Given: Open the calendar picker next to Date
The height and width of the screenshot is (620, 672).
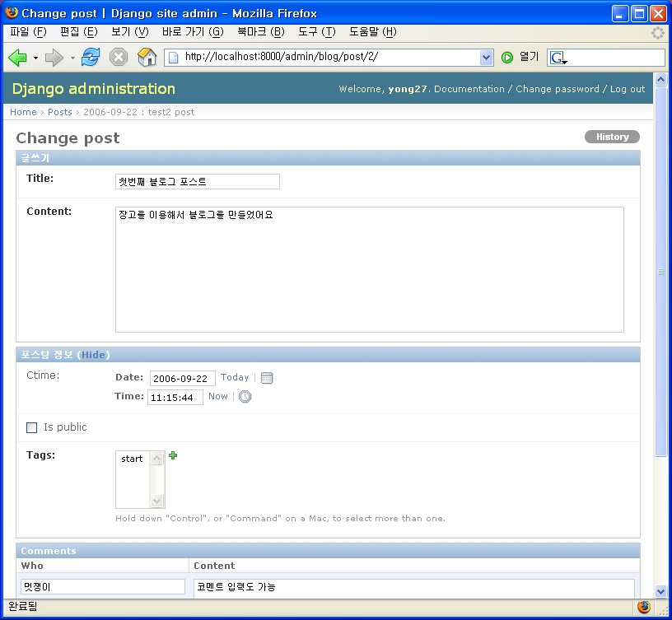Looking at the screenshot, I should point(267,378).
